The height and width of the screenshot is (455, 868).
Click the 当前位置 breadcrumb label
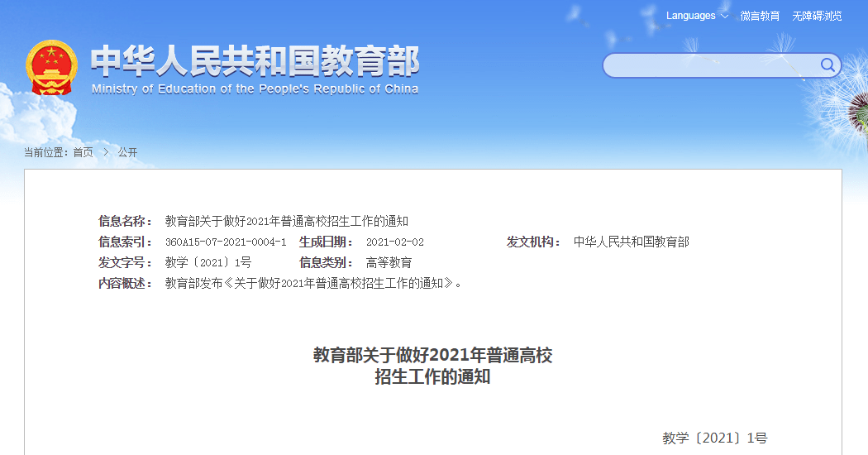(46, 152)
